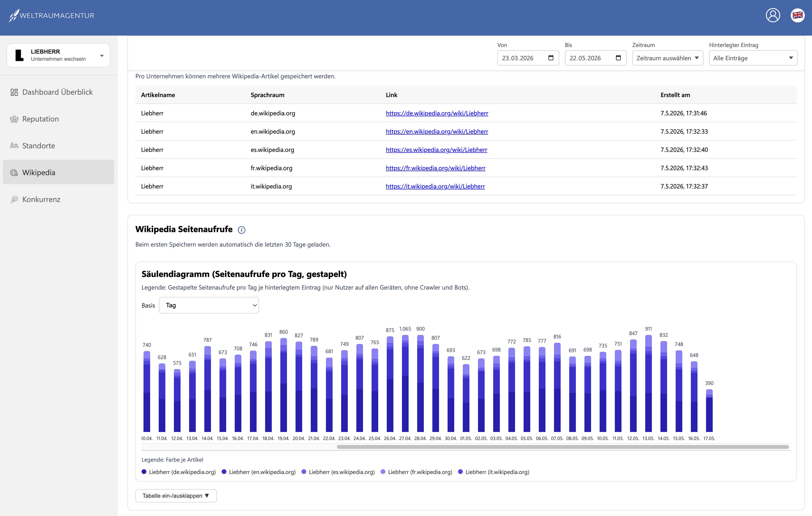Click the Konkurrenz sidebar icon
The width and height of the screenshot is (812, 516).
tap(14, 199)
